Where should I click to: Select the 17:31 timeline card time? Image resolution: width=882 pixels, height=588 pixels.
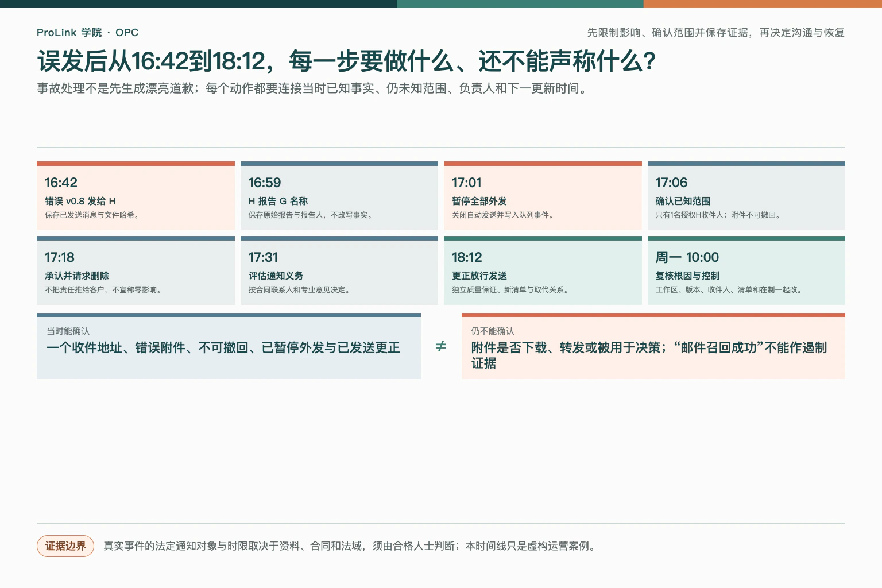point(263,257)
